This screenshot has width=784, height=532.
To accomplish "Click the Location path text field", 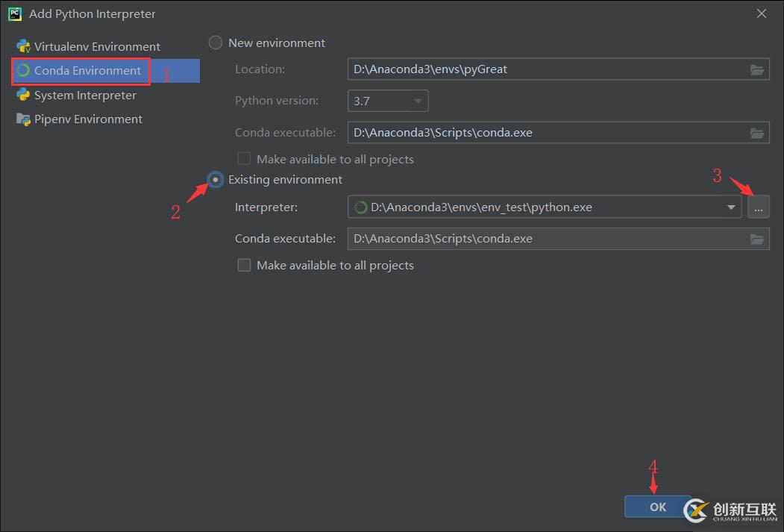I will pos(545,69).
